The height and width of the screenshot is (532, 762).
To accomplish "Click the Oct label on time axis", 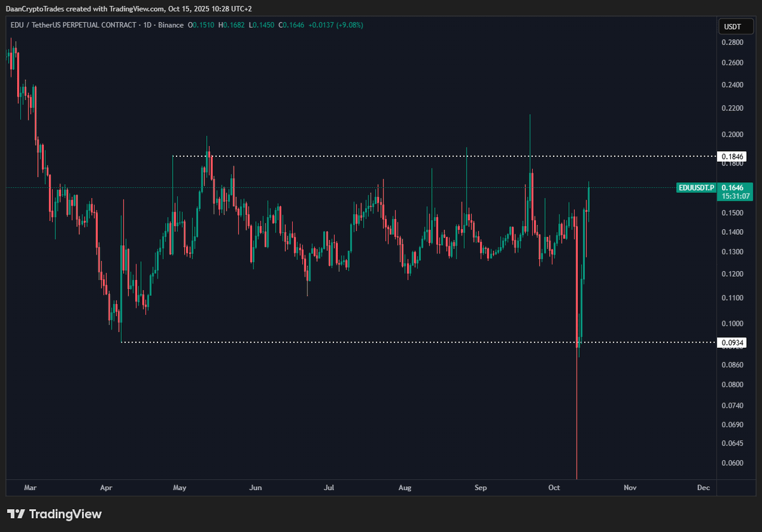I will click(x=554, y=488).
